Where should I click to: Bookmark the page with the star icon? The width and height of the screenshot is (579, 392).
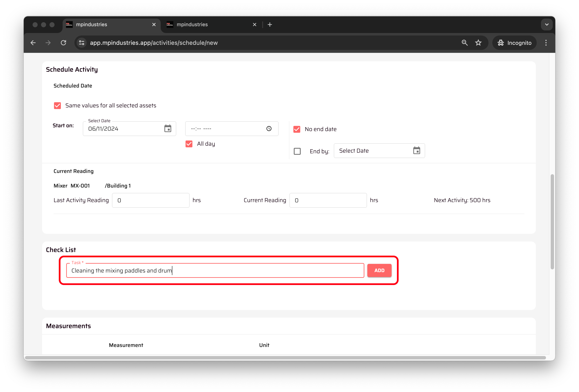click(478, 43)
